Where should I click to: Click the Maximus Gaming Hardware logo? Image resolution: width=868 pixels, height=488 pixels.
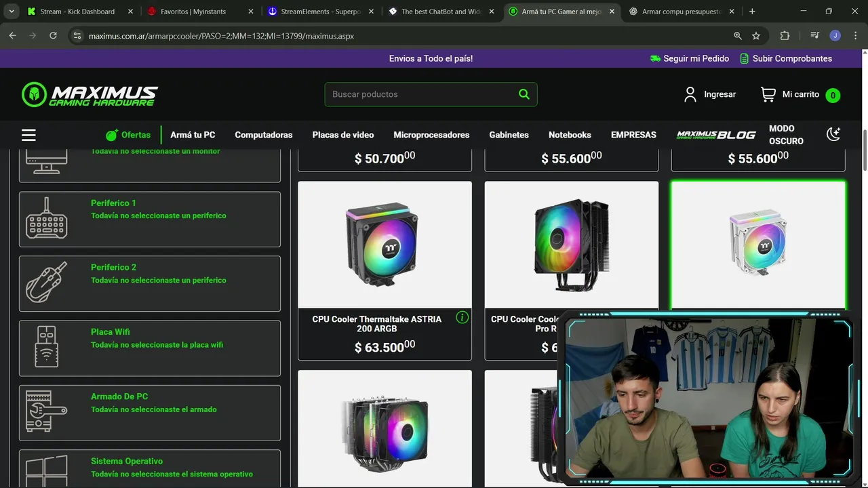click(90, 95)
